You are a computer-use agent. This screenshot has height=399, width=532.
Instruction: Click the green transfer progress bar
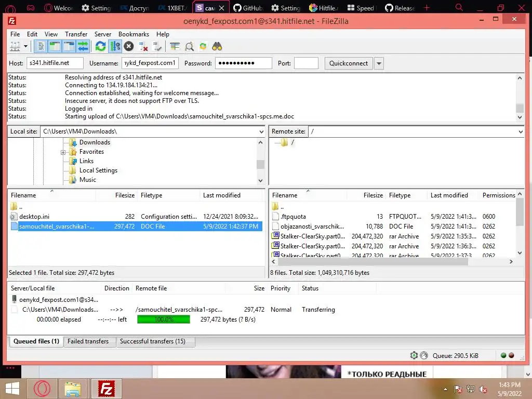point(164,320)
